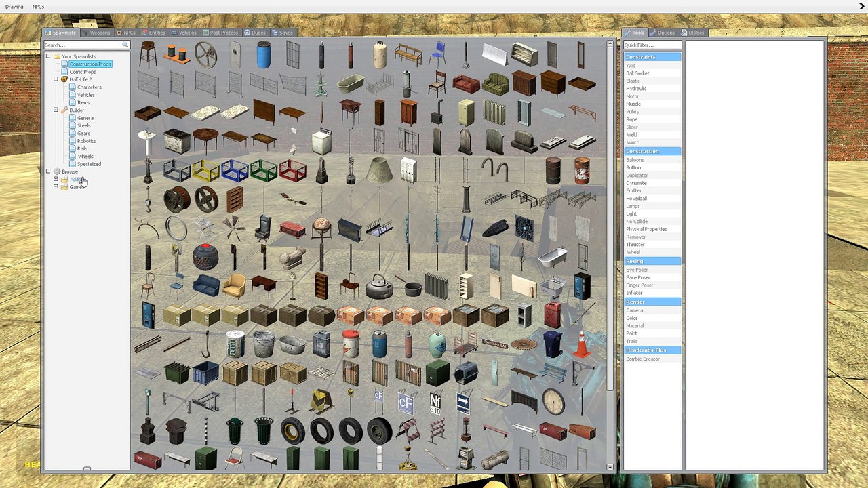Open the Specialized spawnlist
Image resolution: width=868 pixels, height=488 pixels.
click(x=89, y=164)
